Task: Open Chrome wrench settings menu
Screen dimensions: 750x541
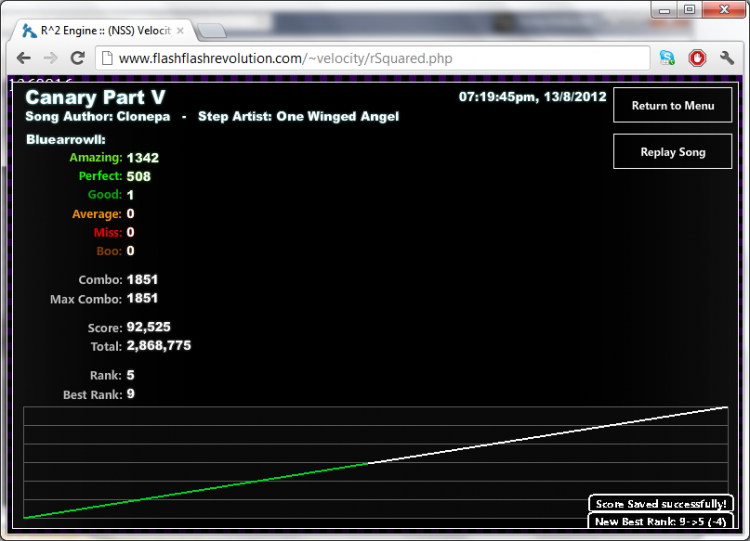Action: [727, 58]
